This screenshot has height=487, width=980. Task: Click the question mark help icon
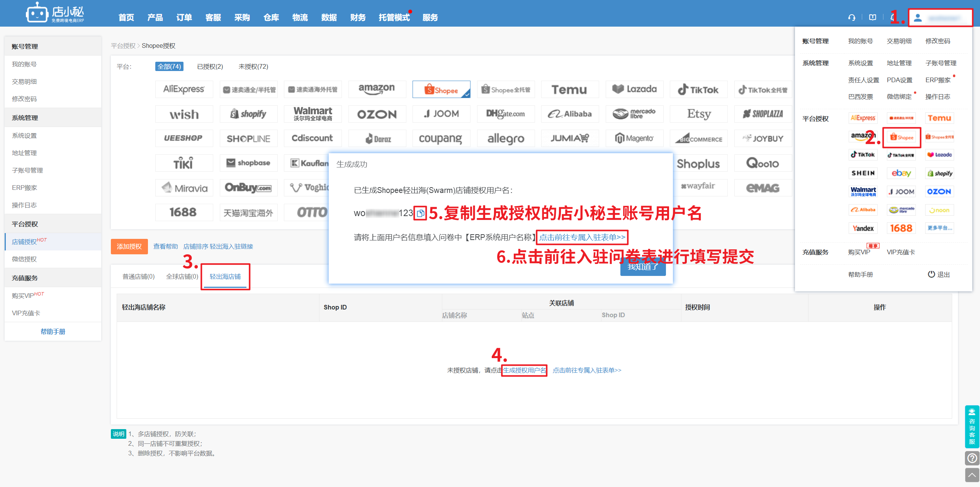click(x=972, y=458)
